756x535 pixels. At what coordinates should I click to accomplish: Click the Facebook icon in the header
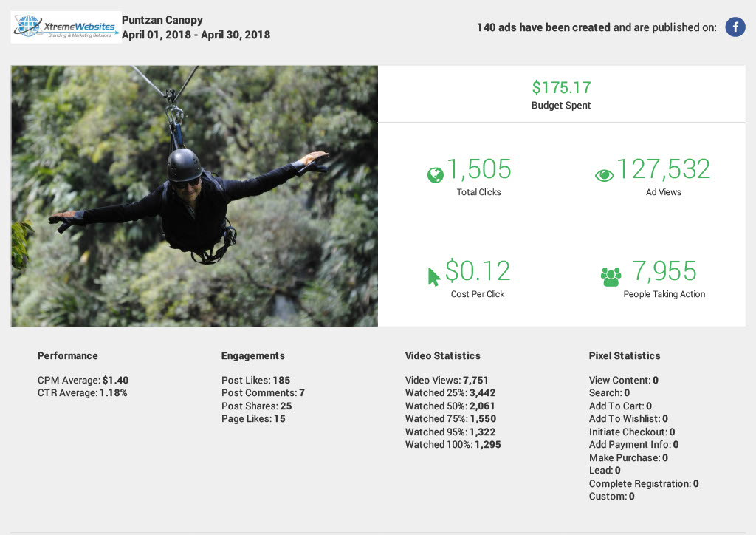[735, 27]
